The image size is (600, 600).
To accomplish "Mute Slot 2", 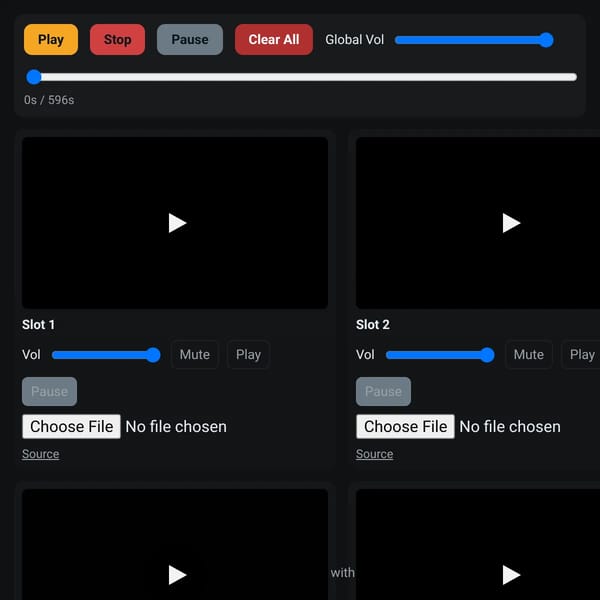I will (x=528, y=354).
